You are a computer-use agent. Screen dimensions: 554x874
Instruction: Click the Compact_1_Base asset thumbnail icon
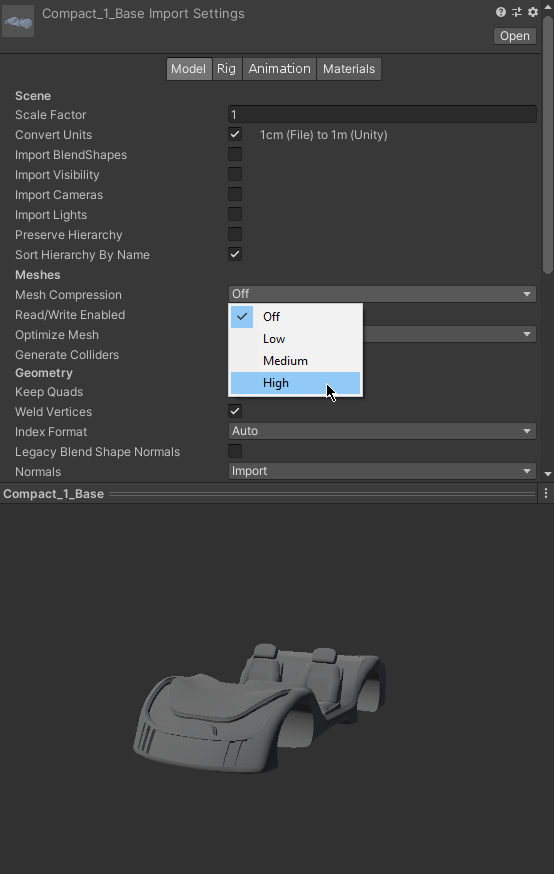[18, 21]
